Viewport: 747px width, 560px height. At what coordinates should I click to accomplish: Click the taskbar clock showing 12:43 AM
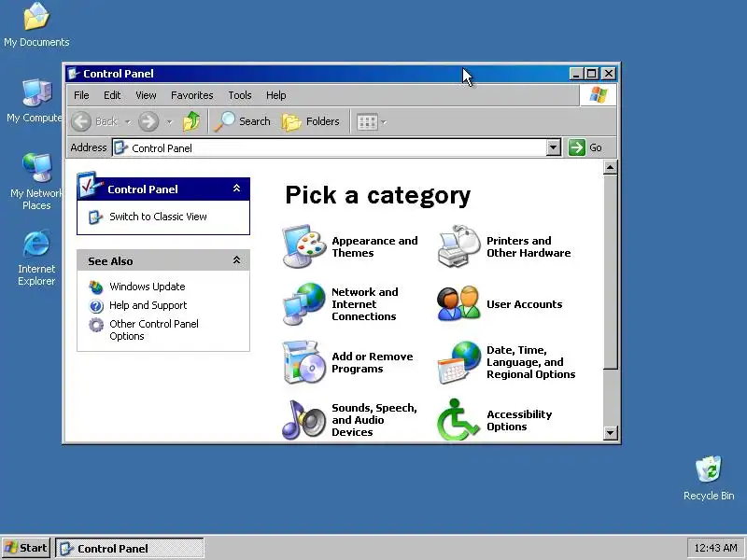point(715,548)
